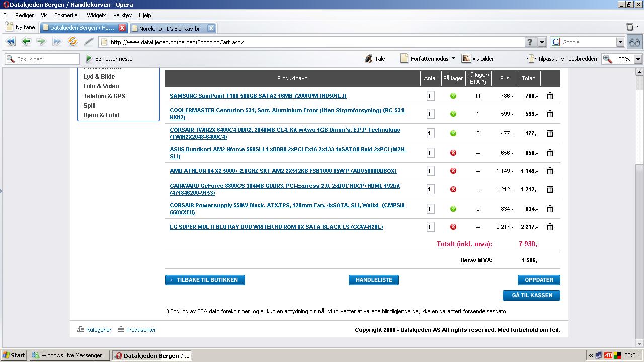Click the fast forward navigation icon
This screenshot has height=362, width=644.
pos(57,42)
